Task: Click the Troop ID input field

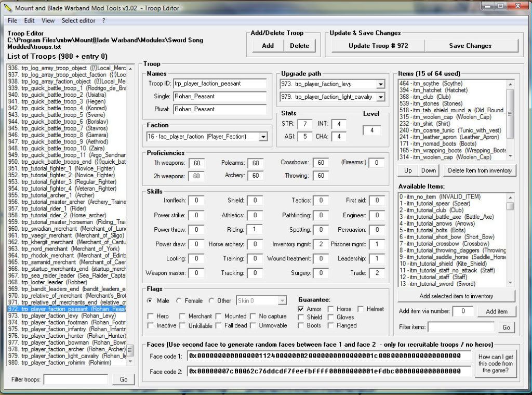Action: (220, 83)
